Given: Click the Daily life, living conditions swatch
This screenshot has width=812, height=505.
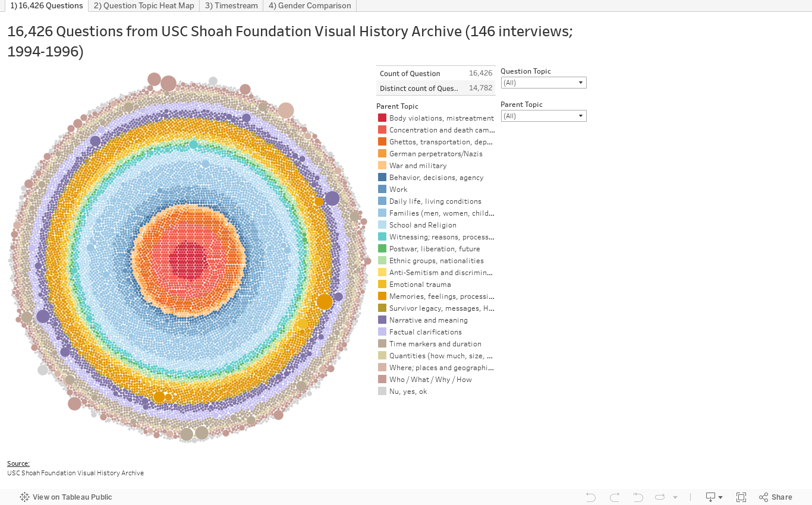Looking at the screenshot, I should 382,201.
